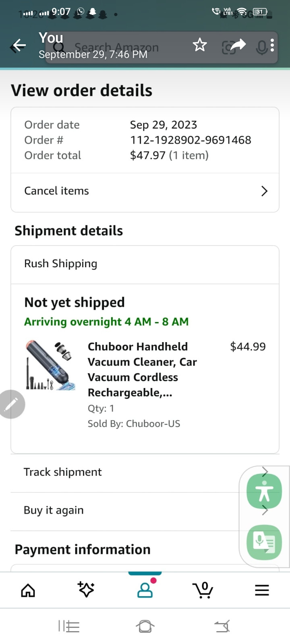
Task: Open the three-dot overflow menu
Action: pos(272,45)
